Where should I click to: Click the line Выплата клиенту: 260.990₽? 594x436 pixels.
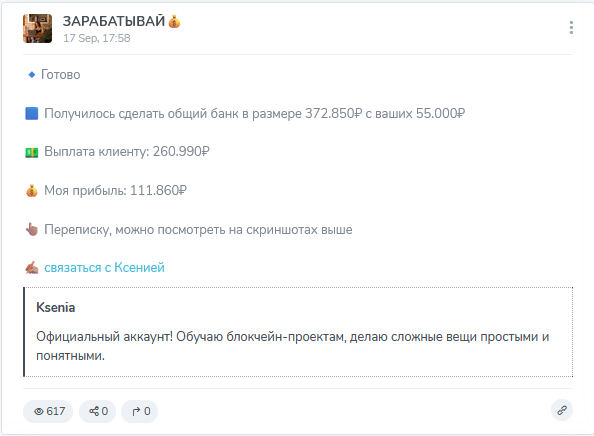[x=127, y=152]
